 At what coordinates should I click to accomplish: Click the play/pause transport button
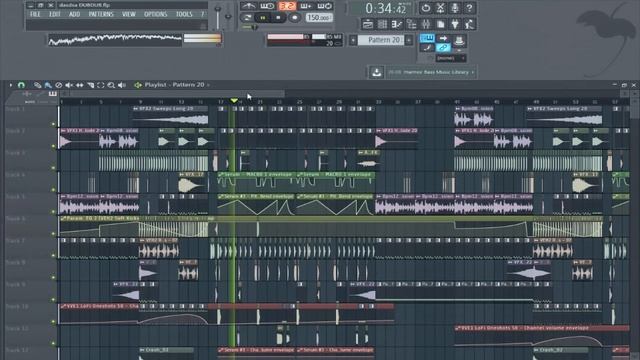click(x=263, y=18)
